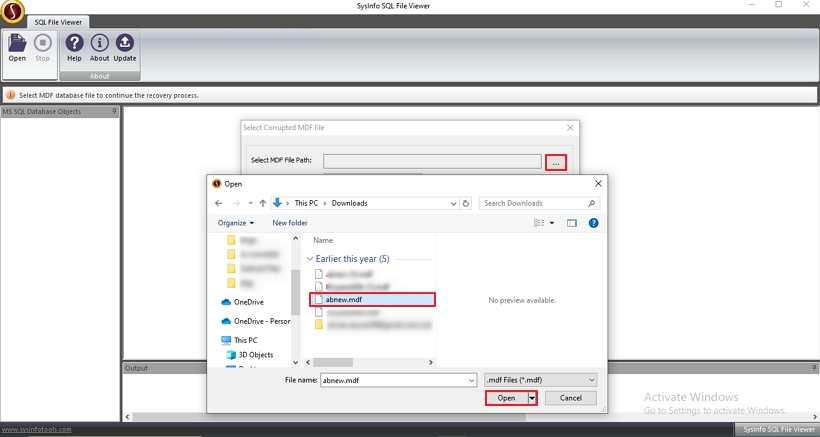Open the recent locations dropdown arrow
Viewport: 820px width, 437px height.
pos(250,203)
